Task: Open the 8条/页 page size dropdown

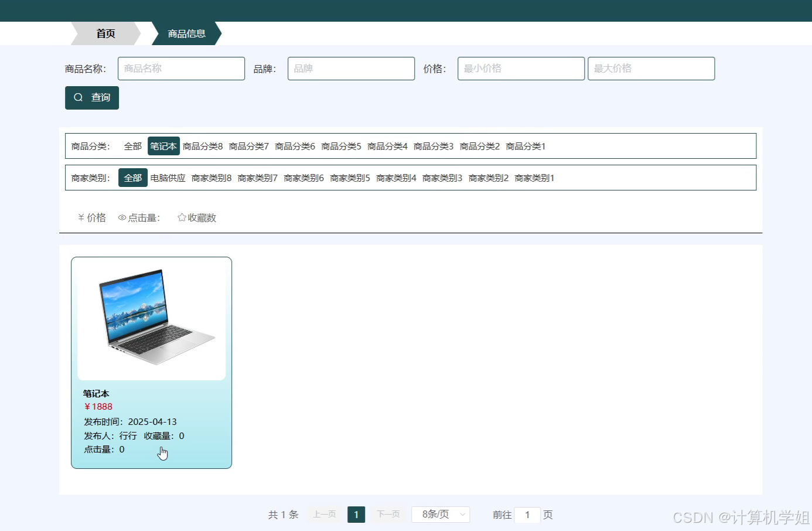Action: [x=441, y=515]
